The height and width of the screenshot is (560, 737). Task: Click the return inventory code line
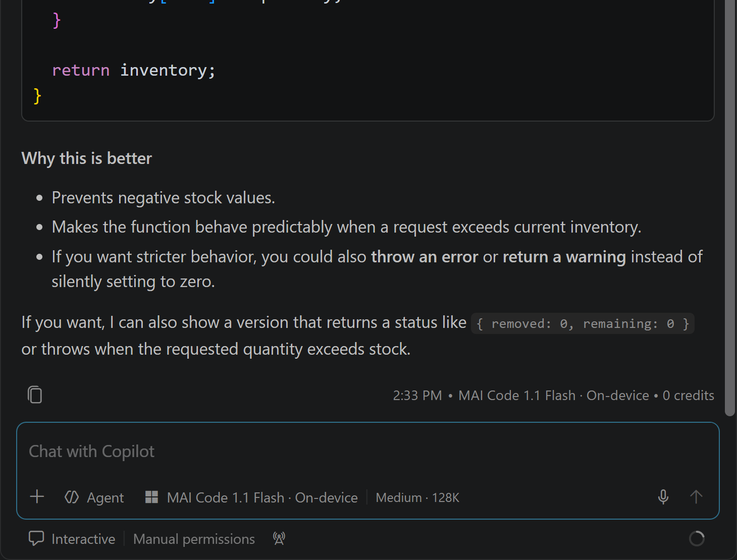(x=134, y=70)
